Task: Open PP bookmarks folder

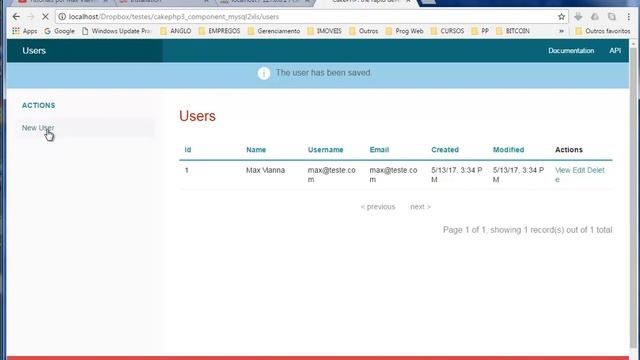Action: pos(480,31)
